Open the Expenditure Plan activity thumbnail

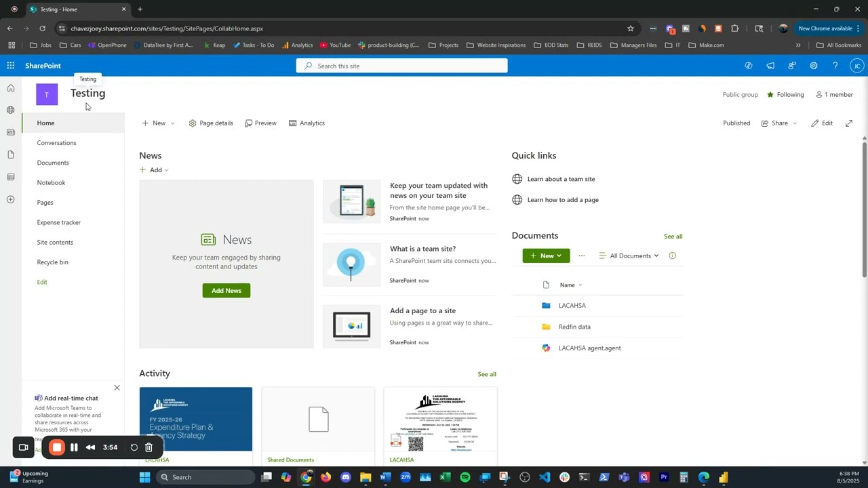pyautogui.click(x=196, y=419)
